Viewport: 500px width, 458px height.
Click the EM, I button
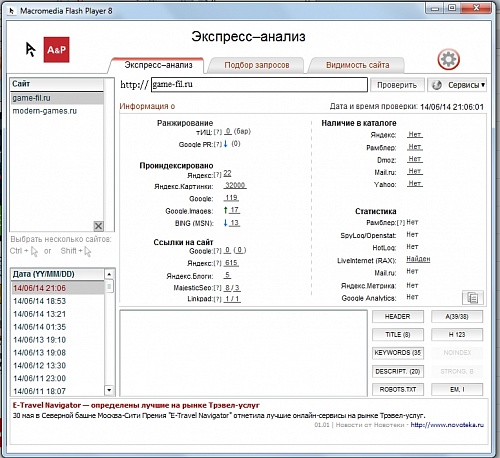click(x=457, y=389)
